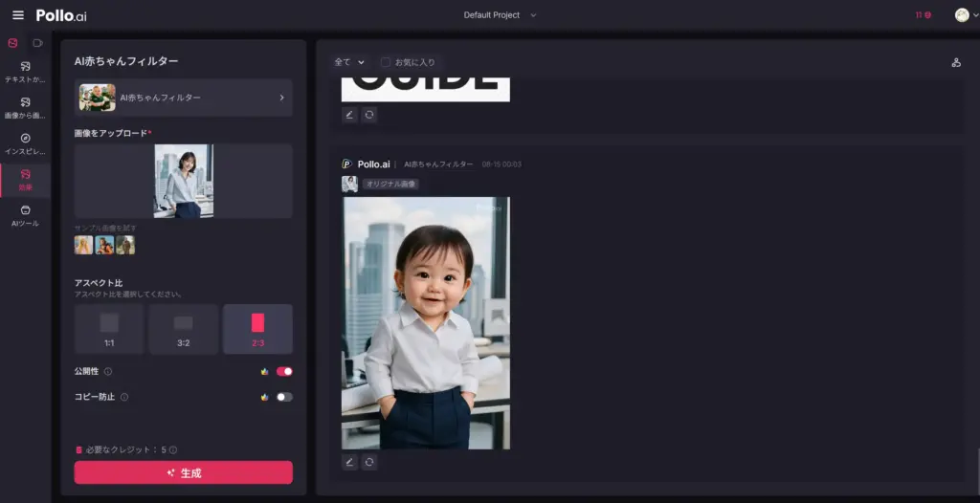
Task: Toggle the 公開性 switch
Action: pos(284,371)
